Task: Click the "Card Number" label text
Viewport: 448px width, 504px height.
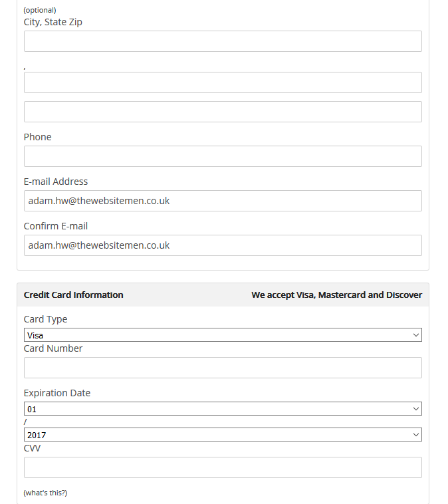Action: click(53, 348)
